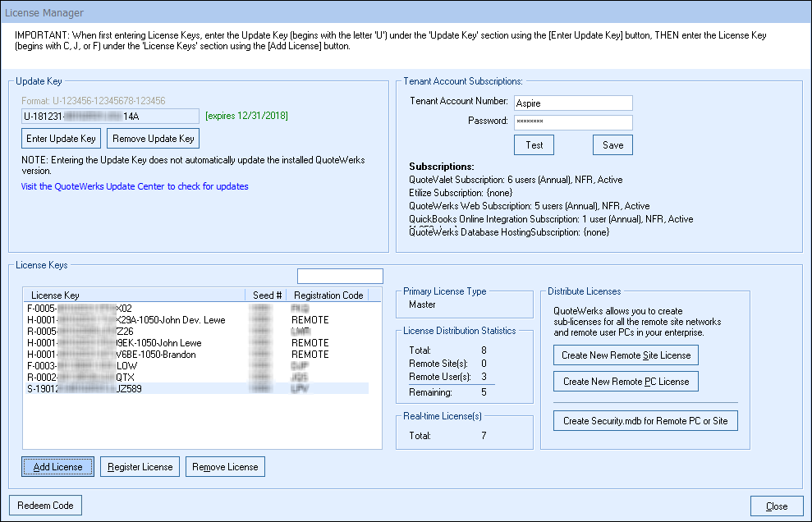Sort by the License Key column header
812x522 pixels.
[x=135, y=295]
